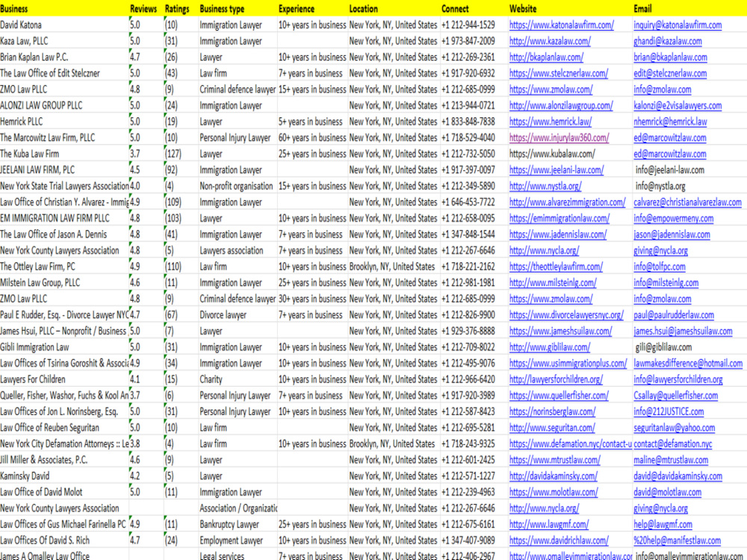Click the jason@jadennislaw.com email link
747x560 pixels.
pos(672,234)
